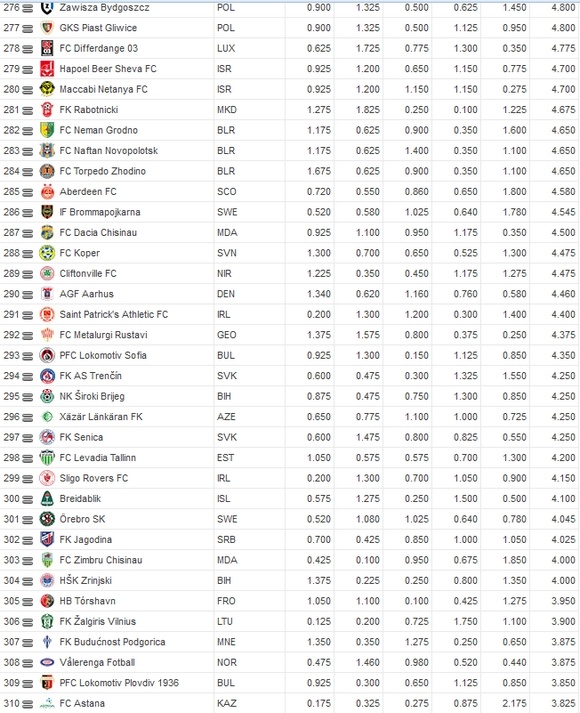Click the FC Koper club badge
The height and width of the screenshot is (713, 580).
coord(47,253)
